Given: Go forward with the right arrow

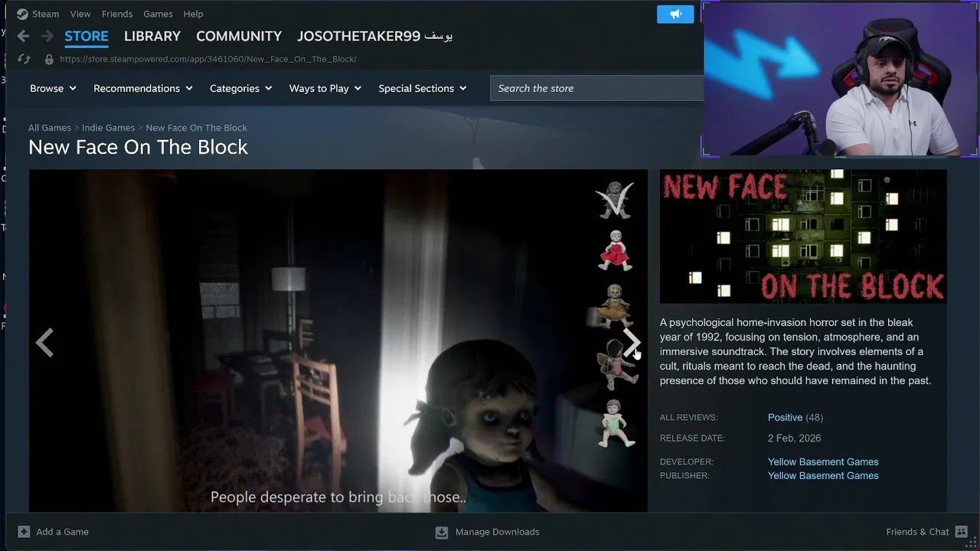Looking at the screenshot, I should (x=47, y=36).
